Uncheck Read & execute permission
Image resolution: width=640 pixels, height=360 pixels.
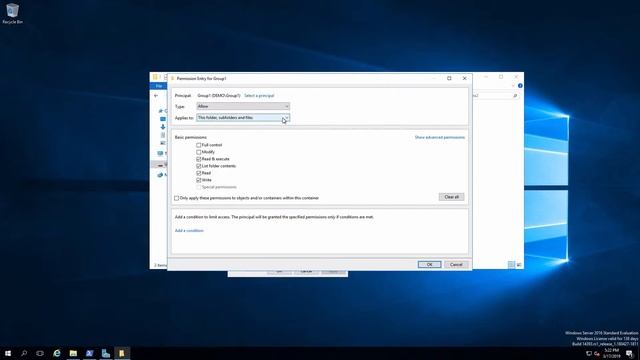199,159
